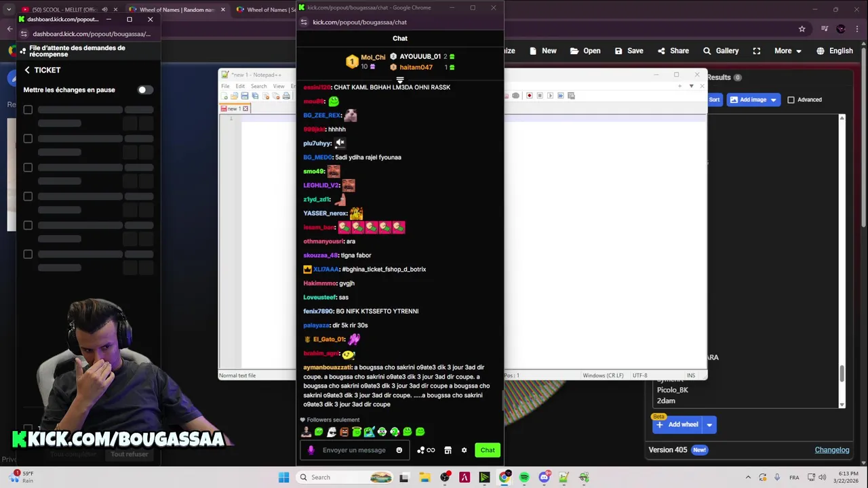The height and width of the screenshot is (488, 868).
Task: Click the Picolo_BK entry in the list
Action: click(672, 390)
